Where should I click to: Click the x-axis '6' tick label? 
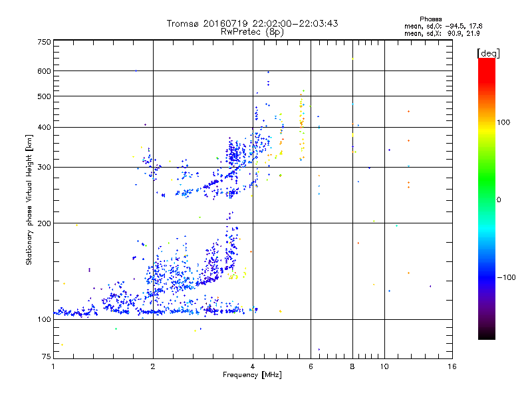click(311, 366)
